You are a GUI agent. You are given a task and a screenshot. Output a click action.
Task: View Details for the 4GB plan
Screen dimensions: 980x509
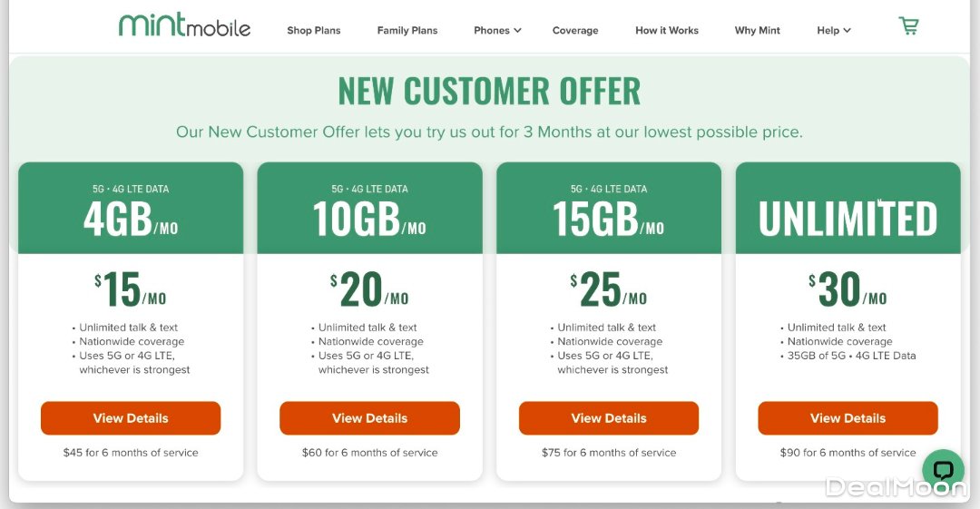pyautogui.click(x=131, y=418)
